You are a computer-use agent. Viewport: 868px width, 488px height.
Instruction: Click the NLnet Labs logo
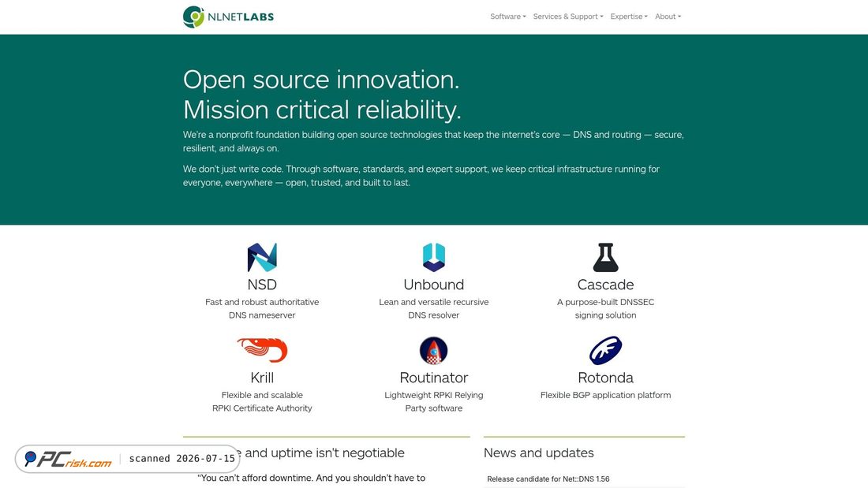click(x=228, y=17)
